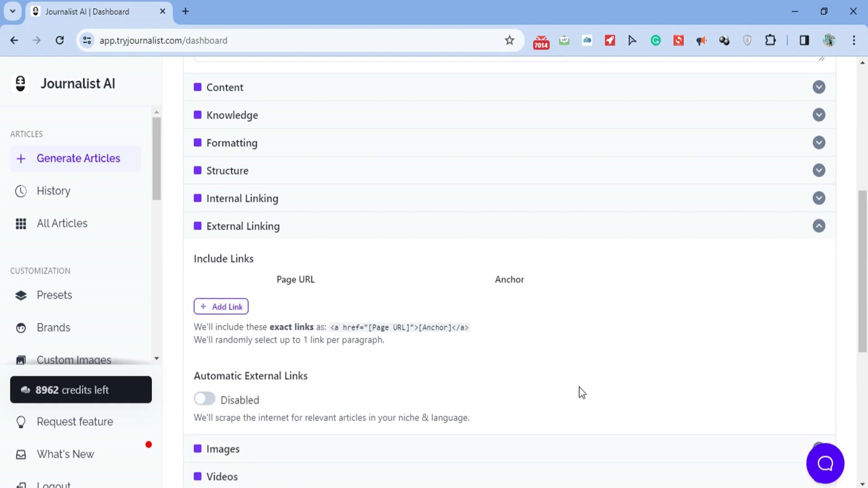Click the sidebar scroll down arrow
Viewport: 868px width, 488px height.
pos(156,358)
